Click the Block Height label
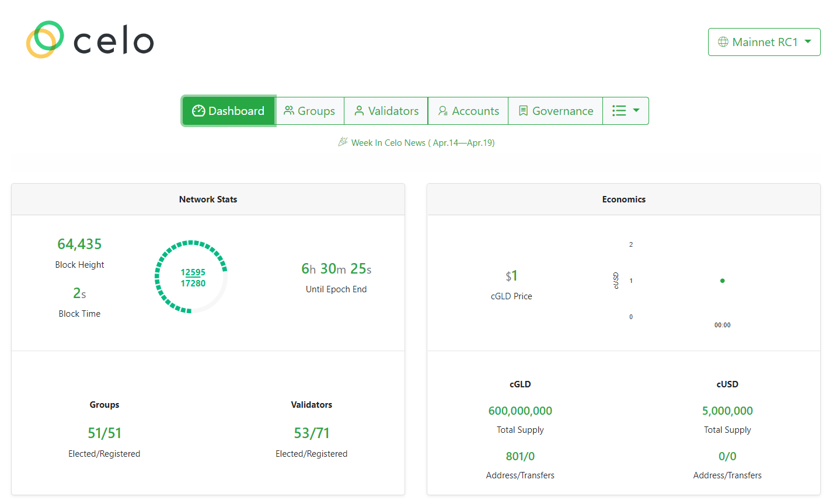 click(x=79, y=265)
